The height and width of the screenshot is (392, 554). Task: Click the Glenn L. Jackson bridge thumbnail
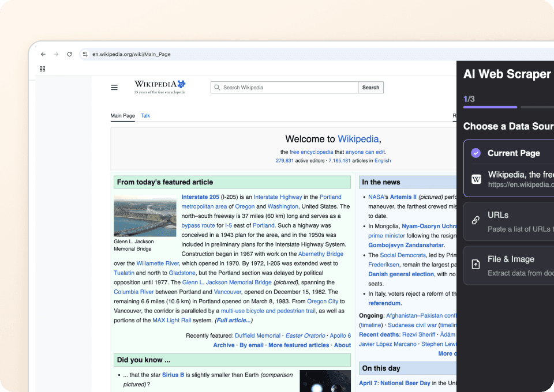145,216
